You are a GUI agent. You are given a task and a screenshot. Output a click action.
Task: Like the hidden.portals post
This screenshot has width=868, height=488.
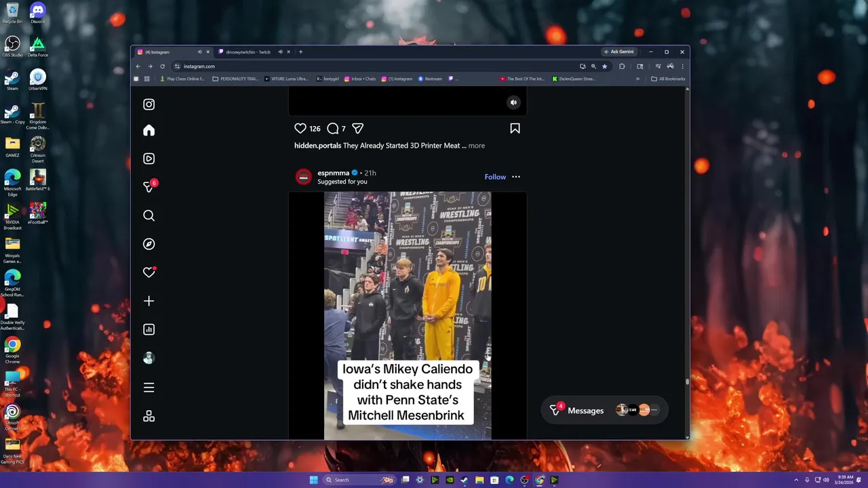300,128
